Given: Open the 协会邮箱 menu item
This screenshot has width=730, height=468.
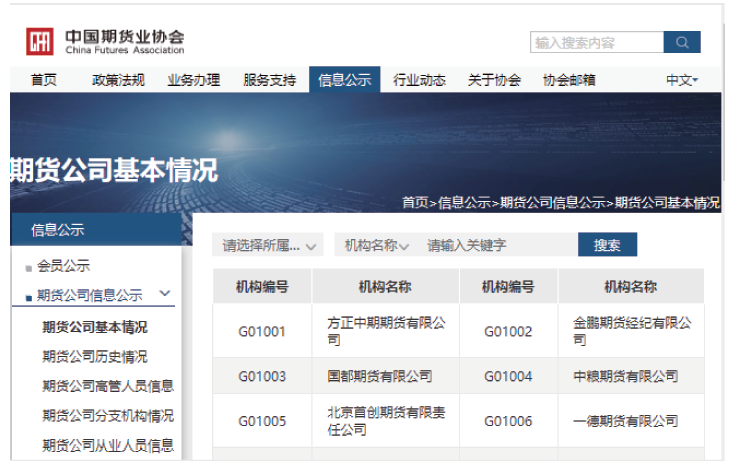Looking at the screenshot, I should pyautogui.click(x=569, y=80).
